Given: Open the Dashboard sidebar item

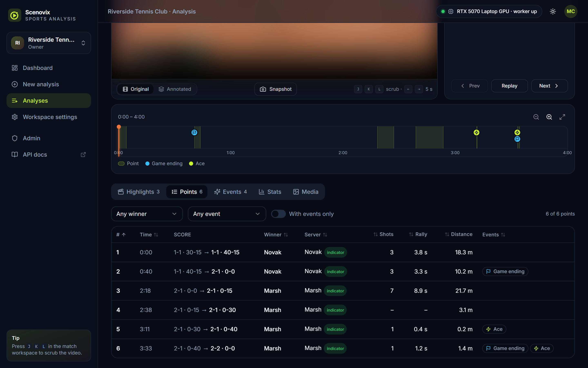Looking at the screenshot, I should click(x=49, y=68).
